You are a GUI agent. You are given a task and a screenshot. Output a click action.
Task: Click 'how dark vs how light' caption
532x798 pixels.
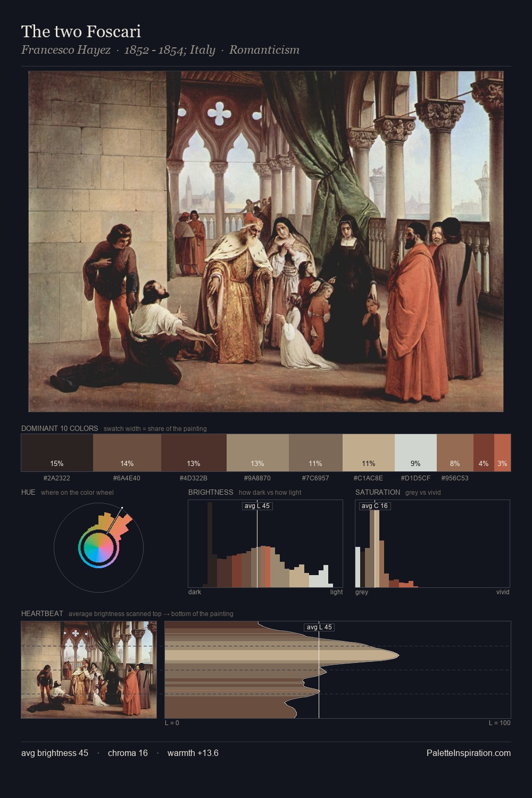[x=270, y=493]
